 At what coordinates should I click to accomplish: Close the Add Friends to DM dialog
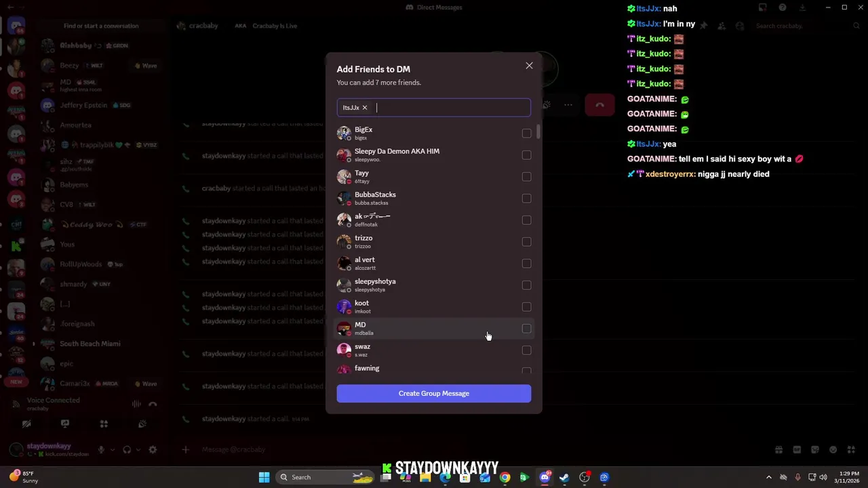coord(529,66)
